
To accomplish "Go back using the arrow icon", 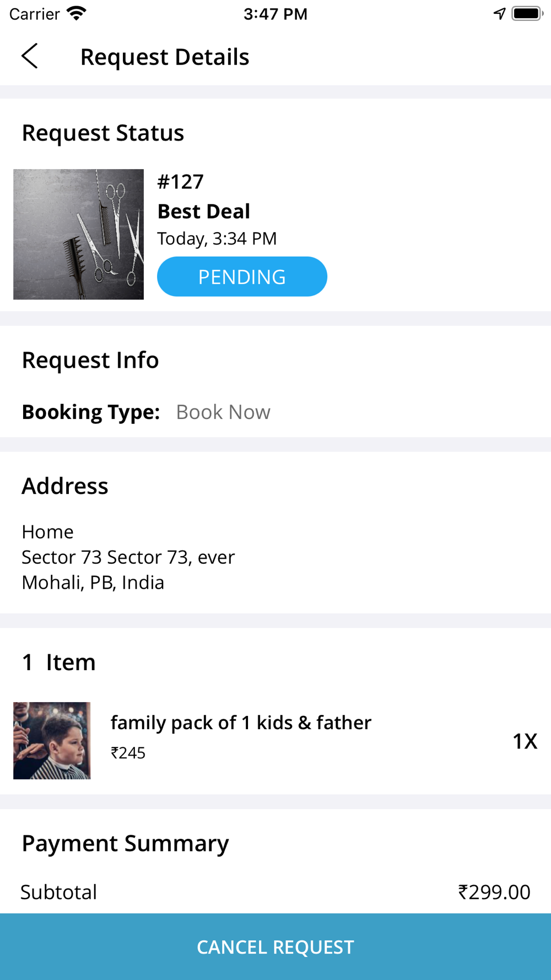I will coord(30,56).
